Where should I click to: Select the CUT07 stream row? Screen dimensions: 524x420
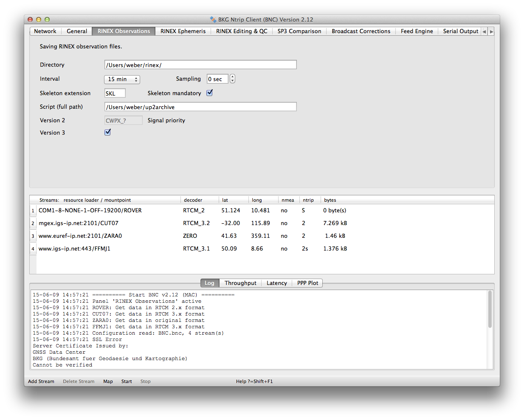(x=79, y=223)
